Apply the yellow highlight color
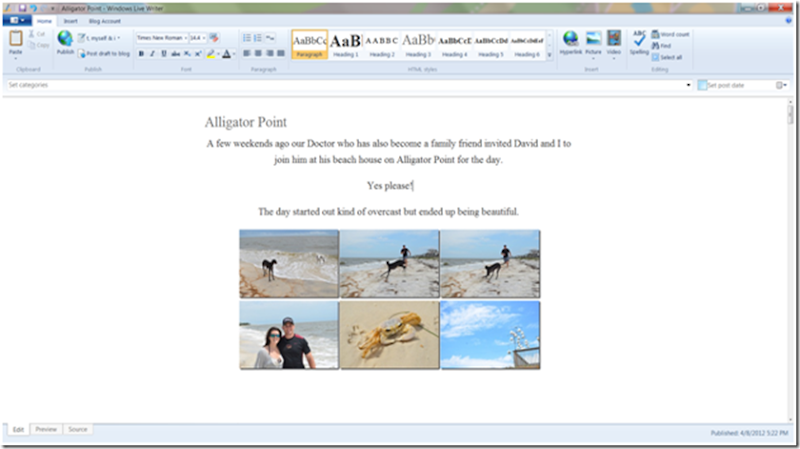This screenshot has width=800, height=449. tap(210, 54)
